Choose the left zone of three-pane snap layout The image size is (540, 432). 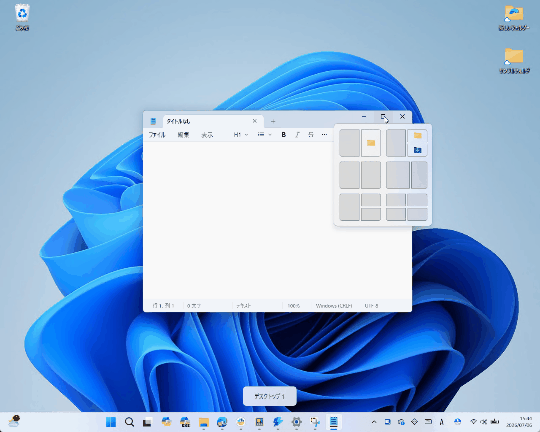point(349,207)
